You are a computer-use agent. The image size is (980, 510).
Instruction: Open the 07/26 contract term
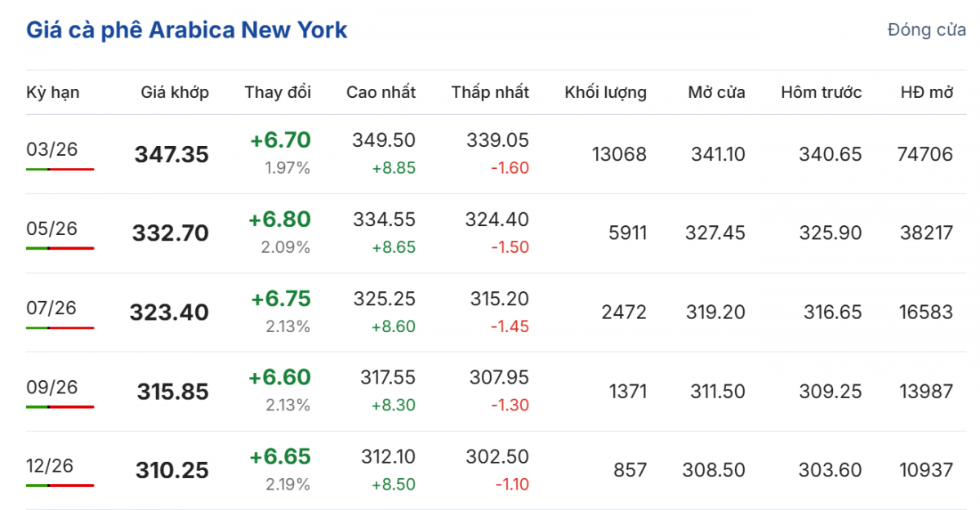[x=51, y=308]
